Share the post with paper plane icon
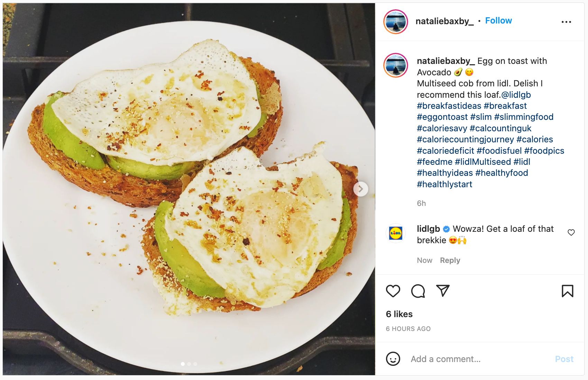588x380 pixels. tap(443, 291)
